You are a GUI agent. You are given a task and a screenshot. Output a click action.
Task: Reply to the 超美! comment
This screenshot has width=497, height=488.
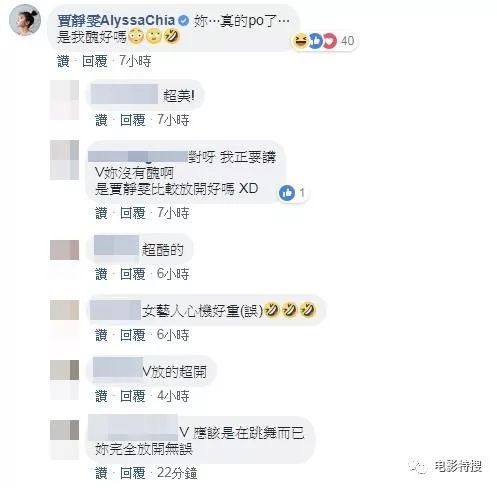click(133, 120)
